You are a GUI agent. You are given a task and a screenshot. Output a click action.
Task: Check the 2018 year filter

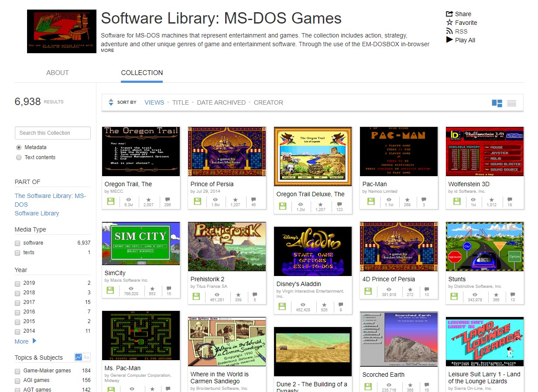pyautogui.click(x=17, y=293)
